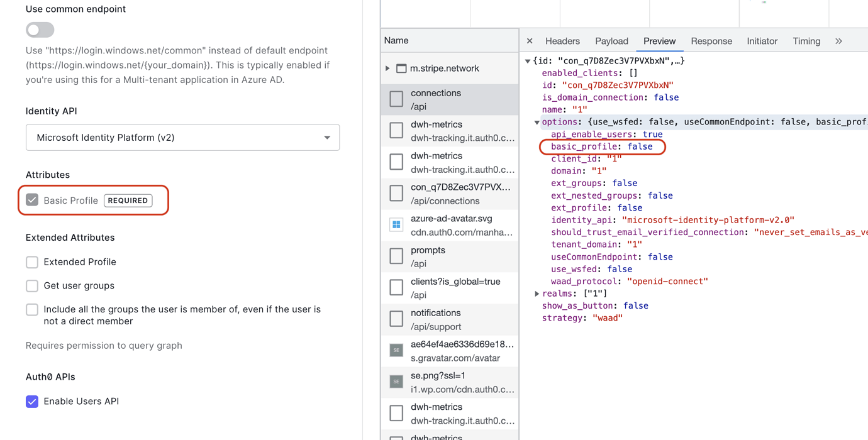Close the request details pane with the x icon
The height and width of the screenshot is (440, 868).
point(529,41)
